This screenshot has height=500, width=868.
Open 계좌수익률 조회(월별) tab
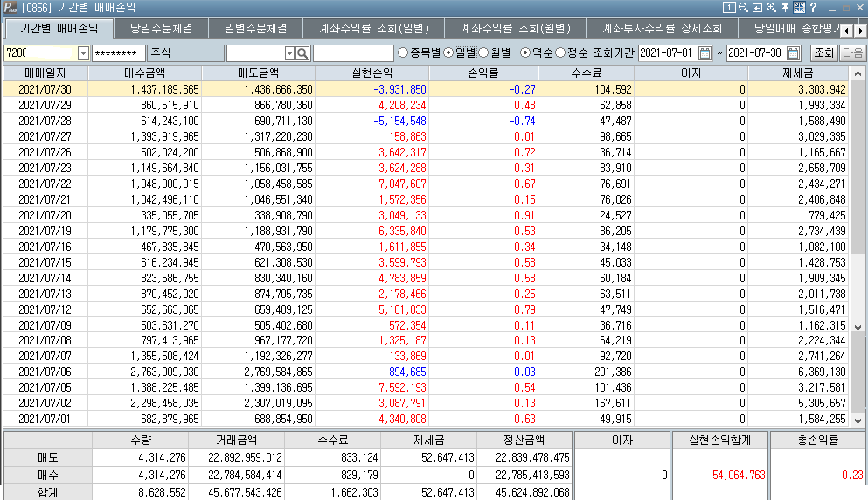click(x=516, y=28)
